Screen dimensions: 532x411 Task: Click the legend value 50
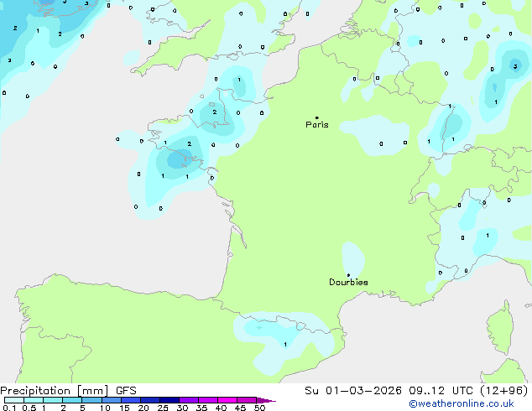pyautogui.click(x=260, y=408)
